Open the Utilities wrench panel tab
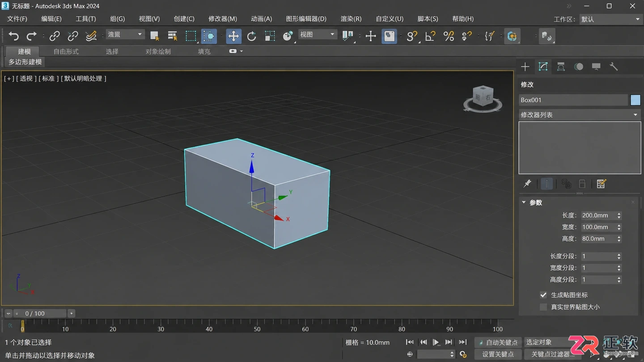Viewport: 644px width, 362px height. 614,67
